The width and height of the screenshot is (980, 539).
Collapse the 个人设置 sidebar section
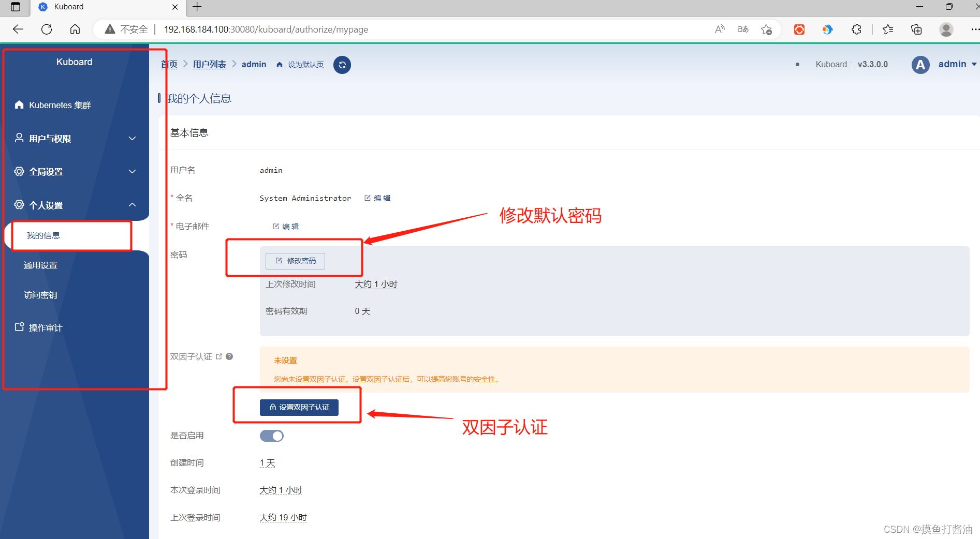(x=132, y=205)
